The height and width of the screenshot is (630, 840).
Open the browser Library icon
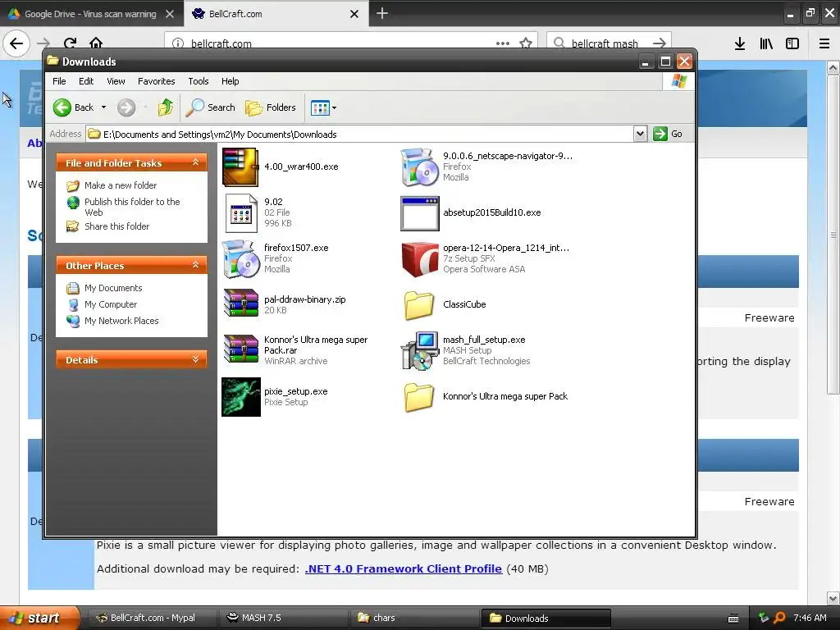[x=766, y=43]
